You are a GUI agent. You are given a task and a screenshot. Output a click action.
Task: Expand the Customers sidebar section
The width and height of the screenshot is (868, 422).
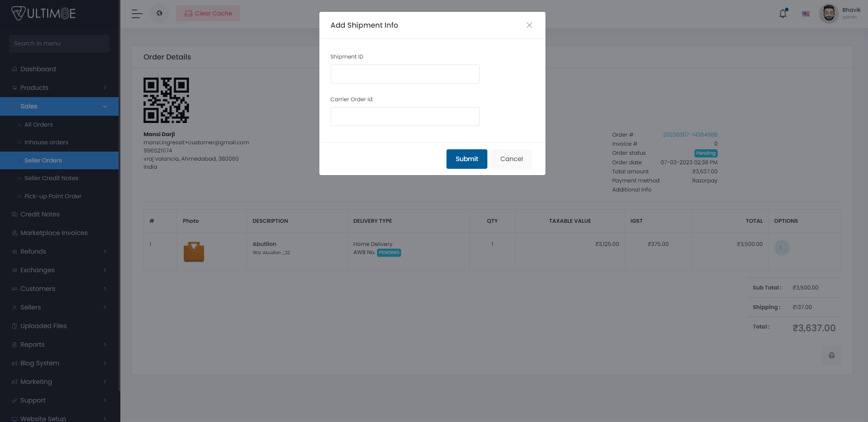click(38, 288)
